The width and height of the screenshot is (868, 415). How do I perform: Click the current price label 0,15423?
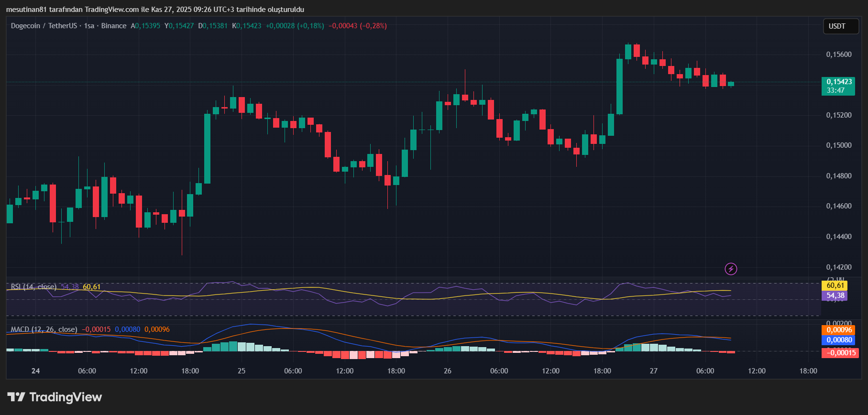point(838,82)
